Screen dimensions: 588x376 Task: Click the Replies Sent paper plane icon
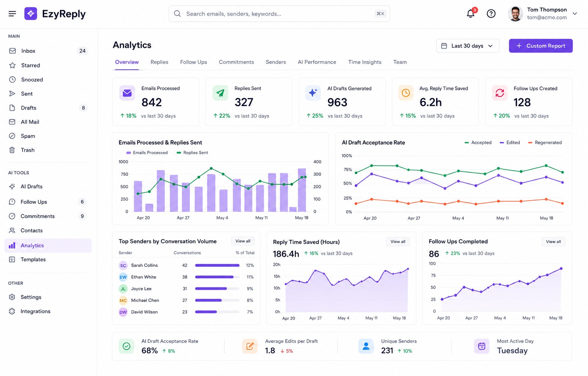(220, 93)
